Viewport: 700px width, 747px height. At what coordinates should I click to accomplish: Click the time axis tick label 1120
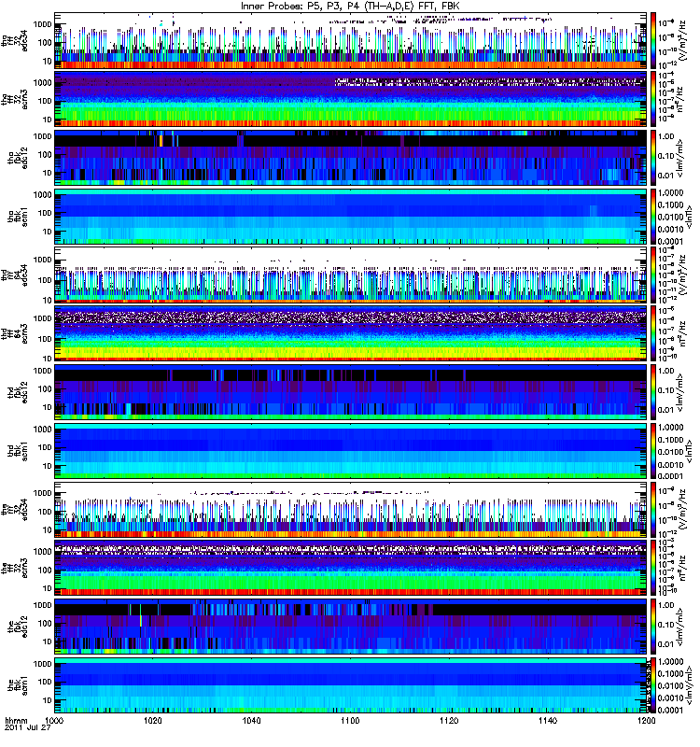tap(449, 721)
